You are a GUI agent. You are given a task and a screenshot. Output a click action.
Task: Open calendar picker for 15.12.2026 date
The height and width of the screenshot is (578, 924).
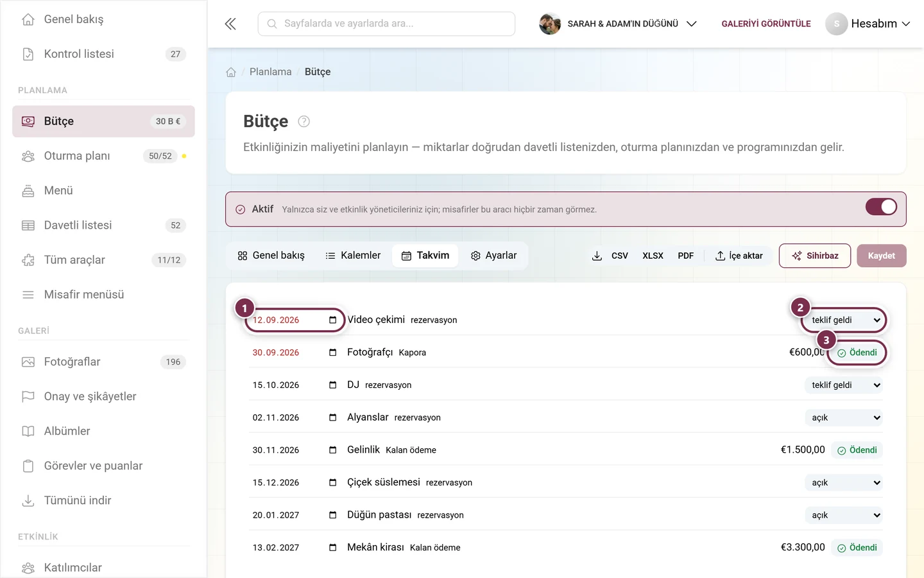point(332,482)
